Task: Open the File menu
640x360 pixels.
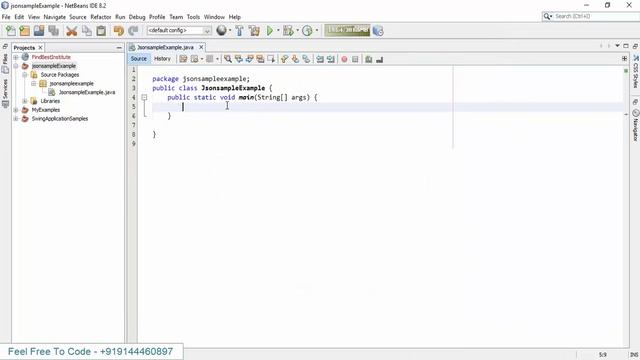Action: pyautogui.click(x=6, y=17)
